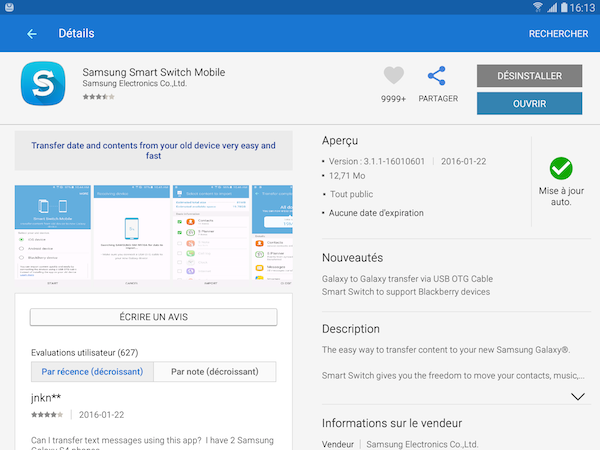Tap Aucune date d'expiration entry
Image resolution: width=600 pixels, height=450 pixels.
tap(376, 213)
